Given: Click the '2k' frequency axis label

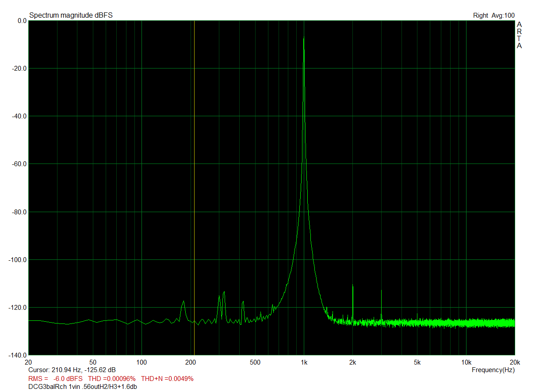Looking at the screenshot, I should coord(352,362).
